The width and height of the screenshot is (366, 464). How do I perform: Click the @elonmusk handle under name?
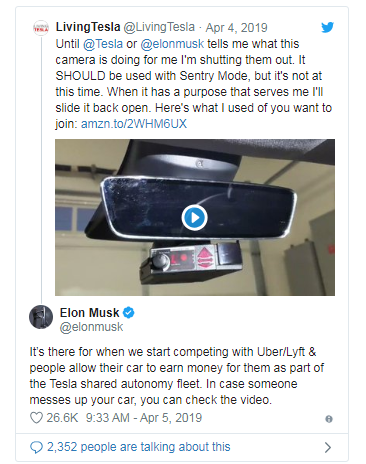coord(91,327)
